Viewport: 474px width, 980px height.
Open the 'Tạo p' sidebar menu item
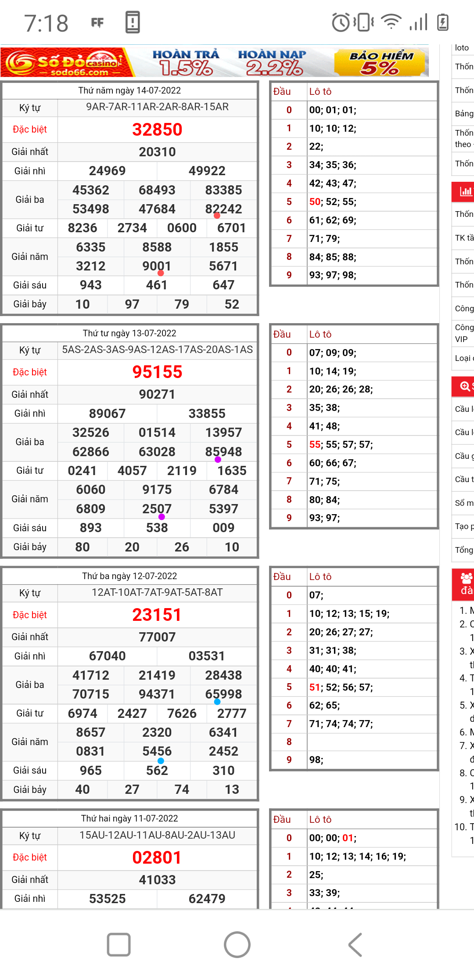coord(464,526)
